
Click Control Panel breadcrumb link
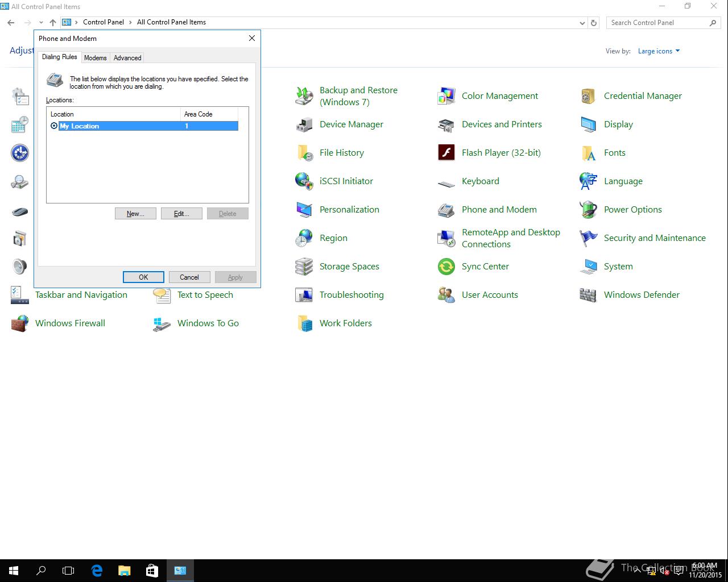[104, 22]
